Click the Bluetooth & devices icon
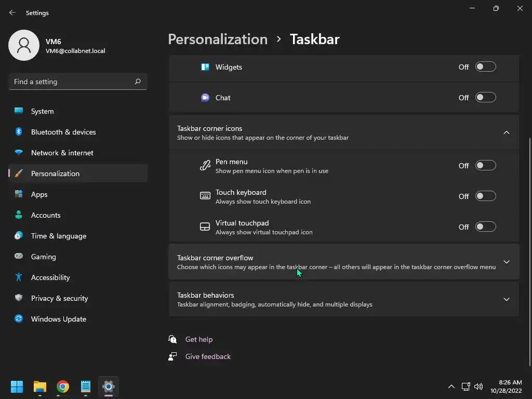Viewport: 532px width, 399px height. (19, 132)
